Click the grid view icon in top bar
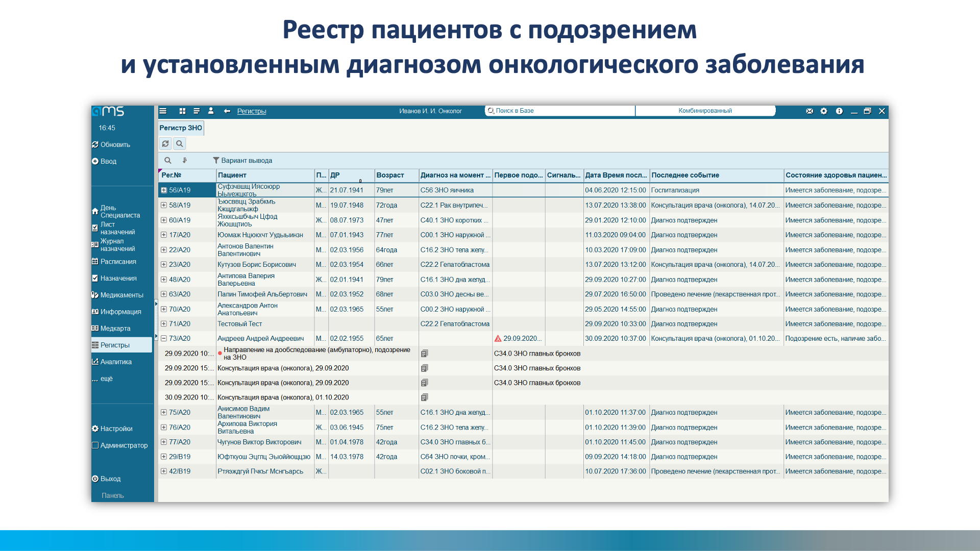 182,111
